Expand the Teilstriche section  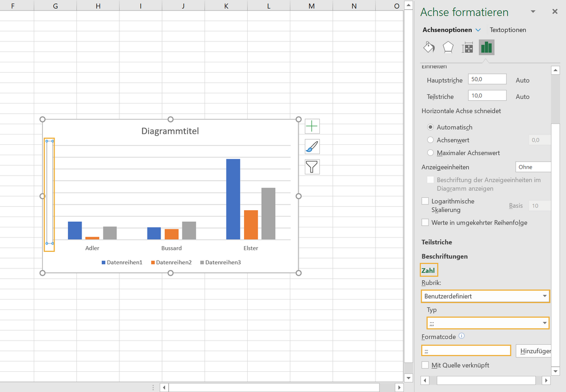(x=437, y=242)
